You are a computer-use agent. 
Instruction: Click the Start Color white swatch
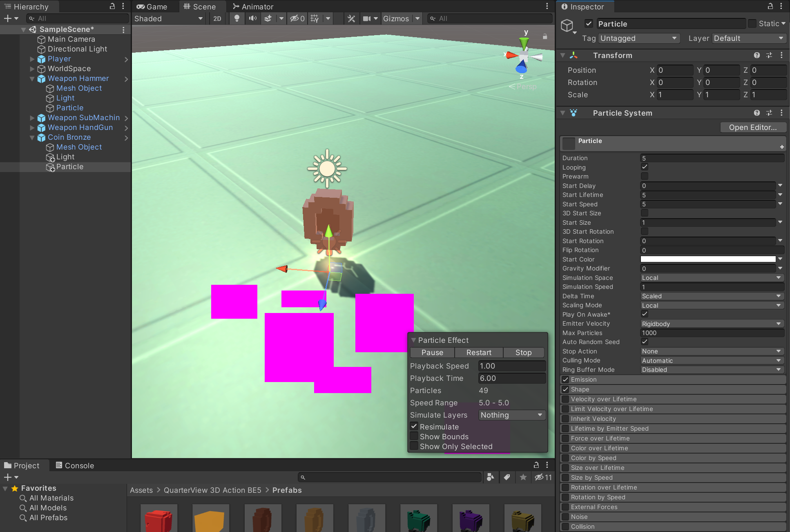708,259
